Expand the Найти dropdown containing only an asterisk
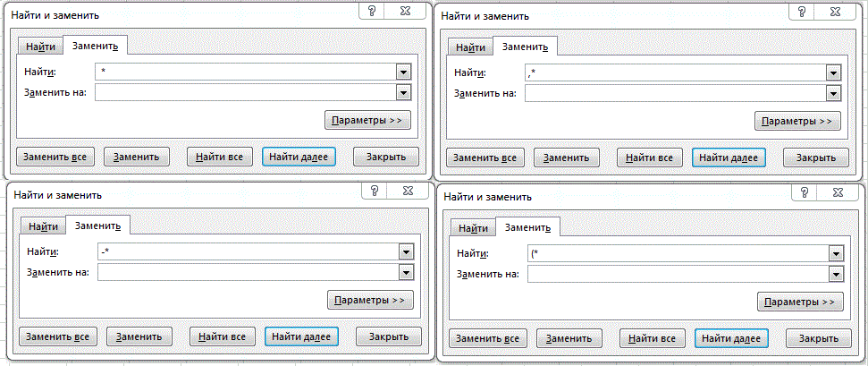 [x=404, y=72]
